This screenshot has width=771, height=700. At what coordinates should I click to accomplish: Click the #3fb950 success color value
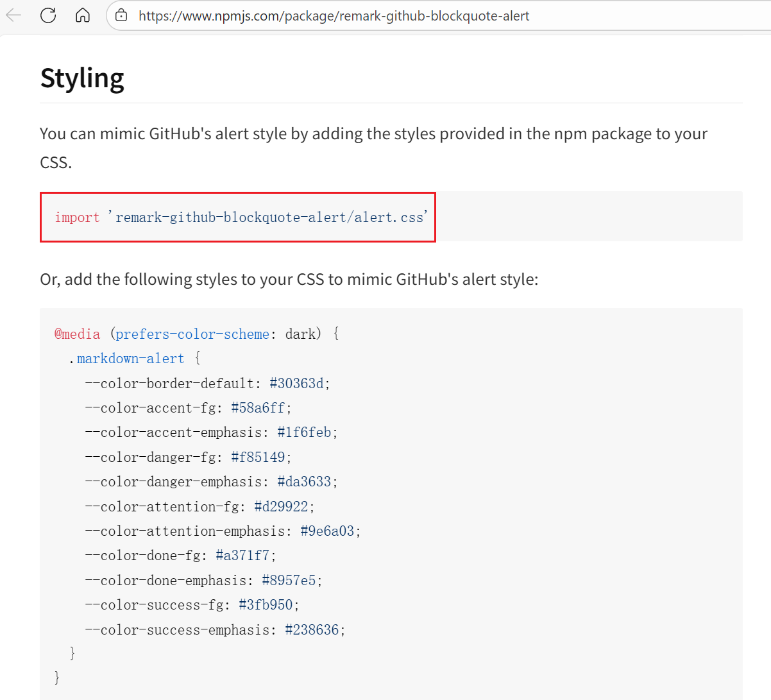coord(266,605)
